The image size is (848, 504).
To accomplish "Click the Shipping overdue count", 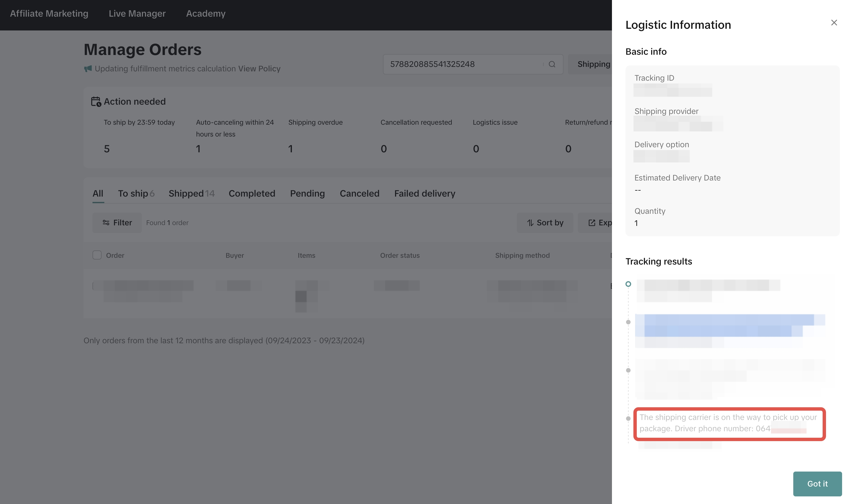I will pyautogui.click(x=290, y=149).
